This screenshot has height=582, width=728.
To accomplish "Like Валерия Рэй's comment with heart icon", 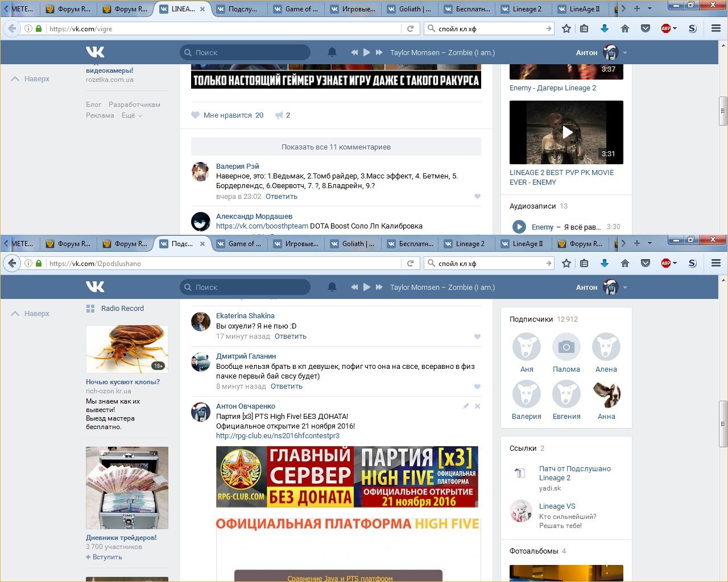I will pyautogui.click(x=477, y=197).
